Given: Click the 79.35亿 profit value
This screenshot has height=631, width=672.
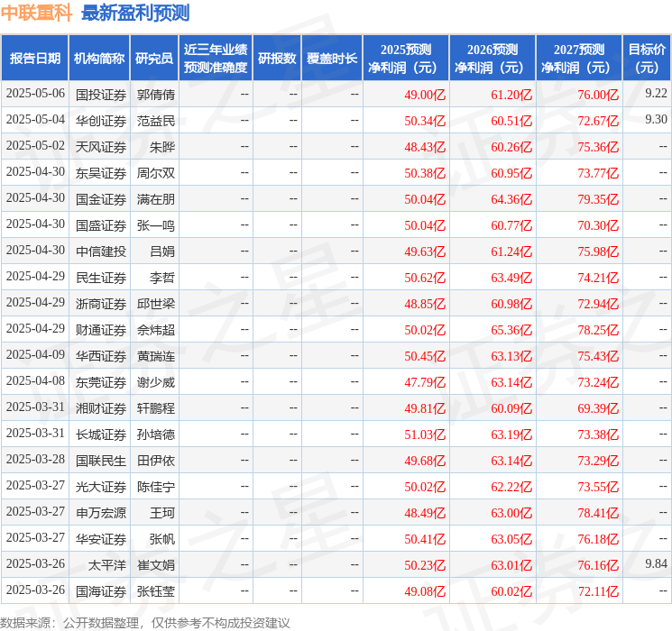Looking at the screenshot, I should tap(598, 199).
